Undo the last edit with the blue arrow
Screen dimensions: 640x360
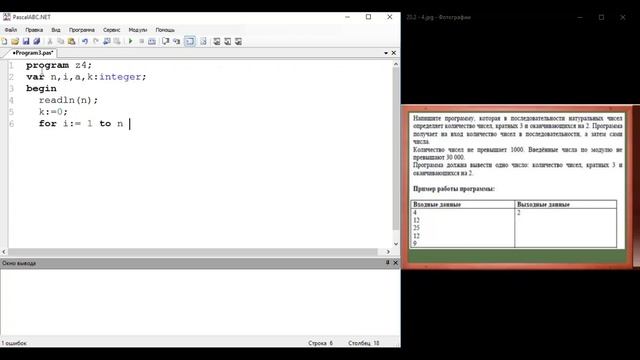85,41
